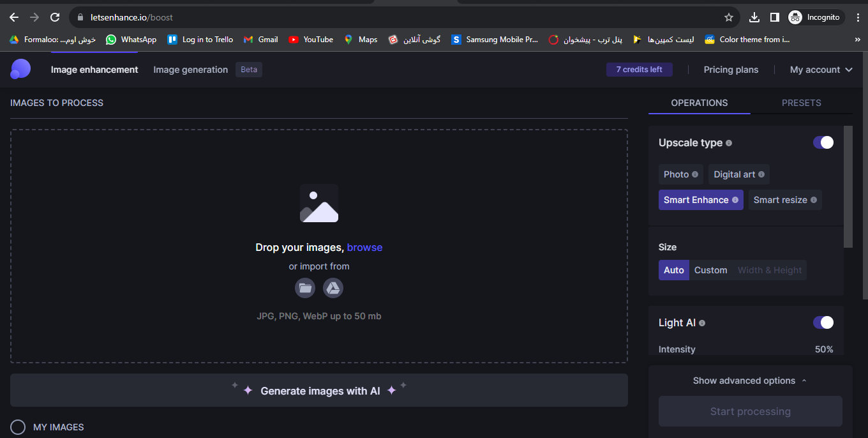Open the WhatsApp bookmark
The image size is (868, 438).
(x=131, y=40)
